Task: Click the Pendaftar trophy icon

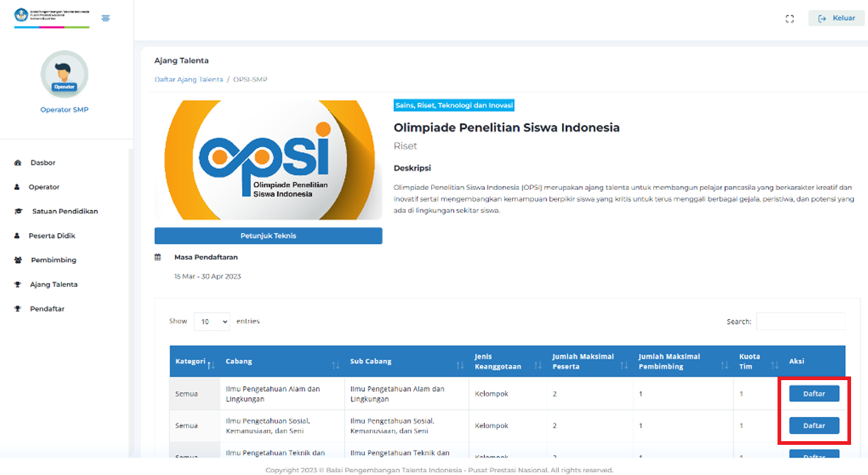Action: [x=17, y=309]
